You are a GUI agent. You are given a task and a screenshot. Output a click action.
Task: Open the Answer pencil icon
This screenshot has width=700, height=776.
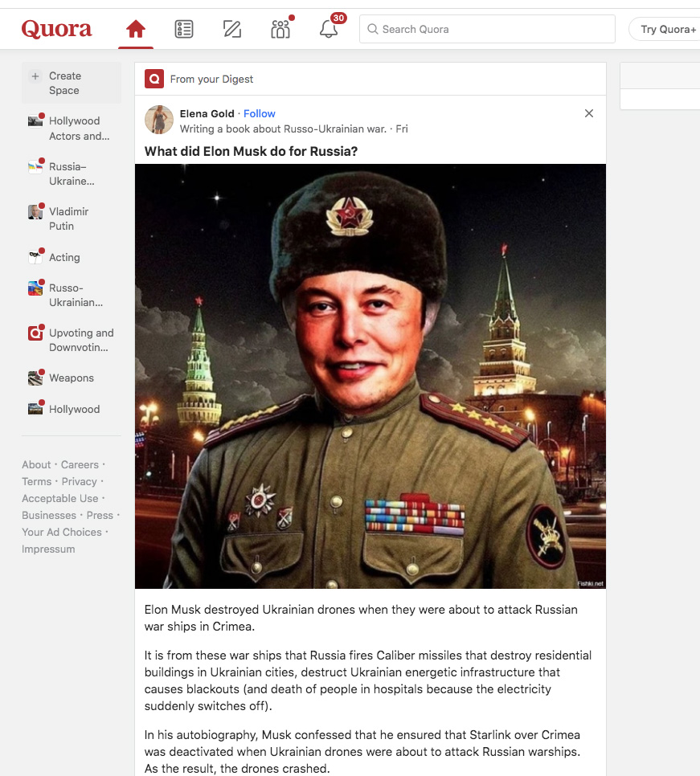231,29
